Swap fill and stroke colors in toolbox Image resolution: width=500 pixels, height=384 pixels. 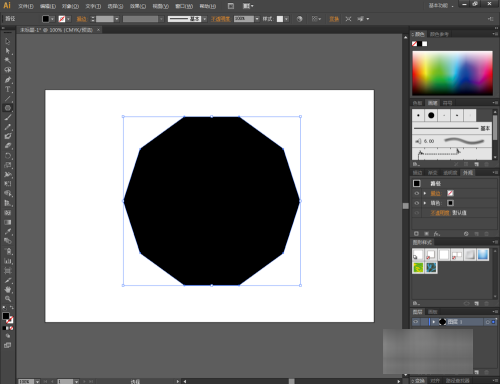click(12, 307)
